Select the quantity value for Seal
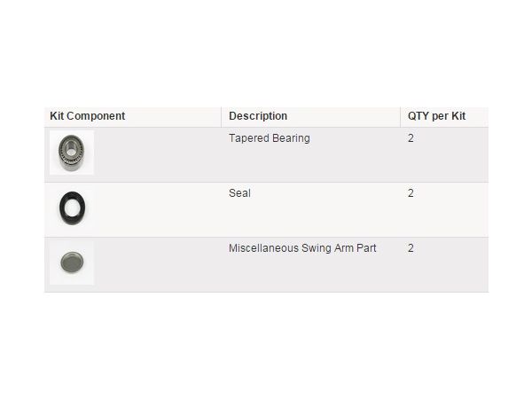Viewport: 532px width, 399px height. coord(411,193)
